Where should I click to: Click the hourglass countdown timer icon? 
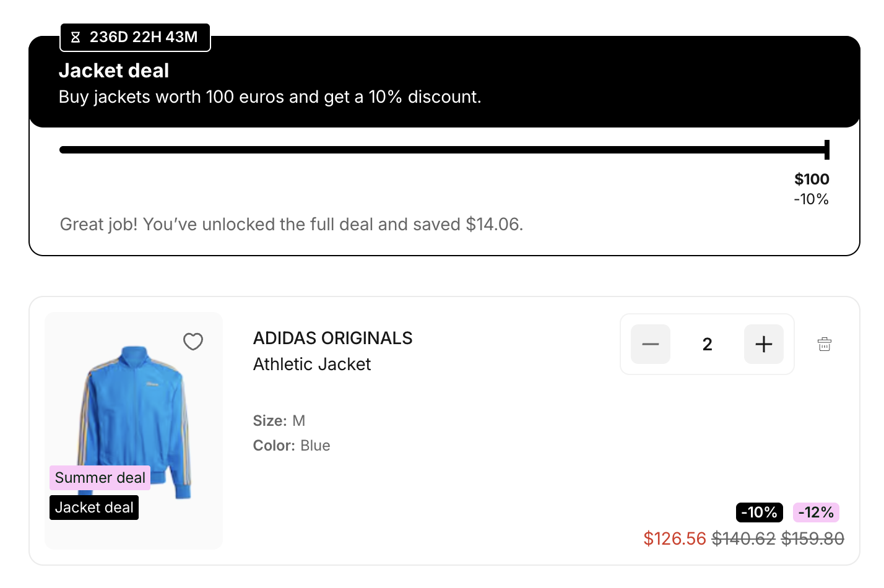tap(76, 38)
